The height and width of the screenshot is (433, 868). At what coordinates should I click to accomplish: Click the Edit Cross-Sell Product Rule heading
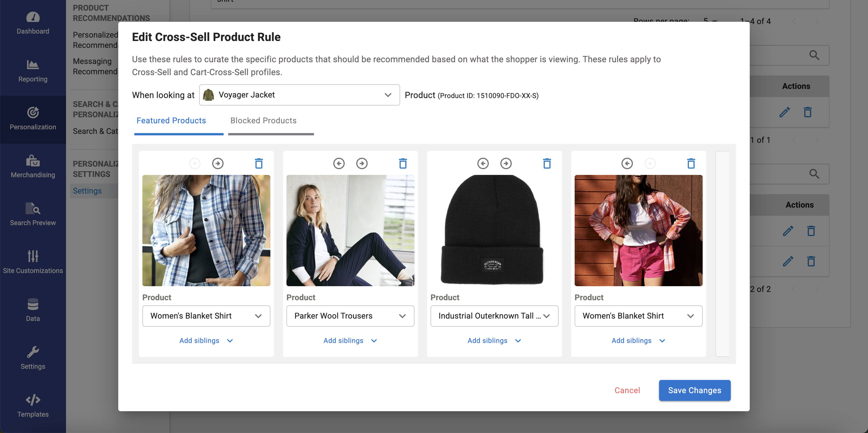click(206, 37)
